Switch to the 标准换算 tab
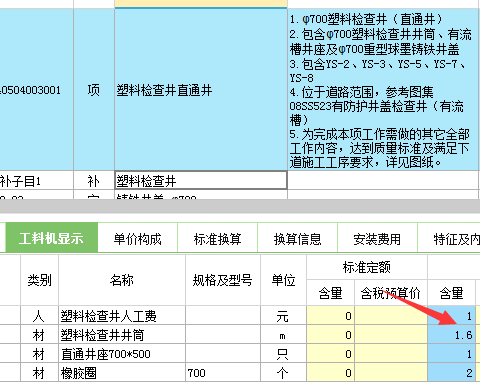Viewport: 480px width, 387px height. [x=217, y=238]
